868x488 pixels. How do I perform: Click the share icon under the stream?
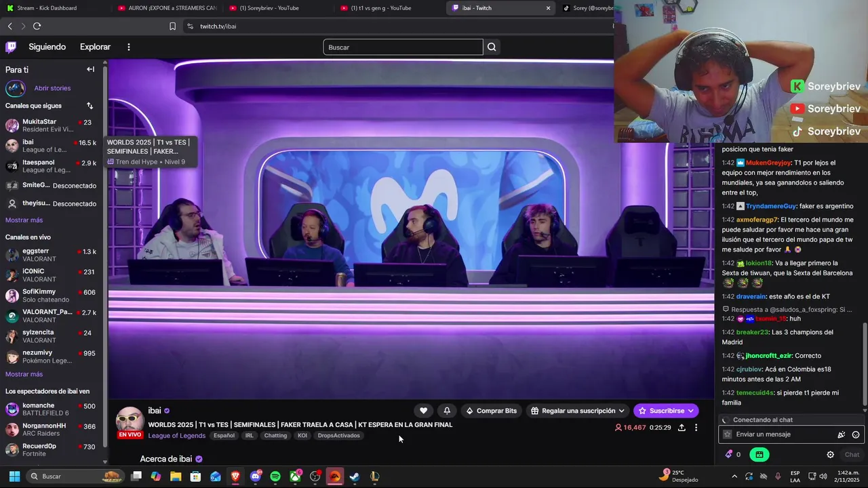pos(682,428)
